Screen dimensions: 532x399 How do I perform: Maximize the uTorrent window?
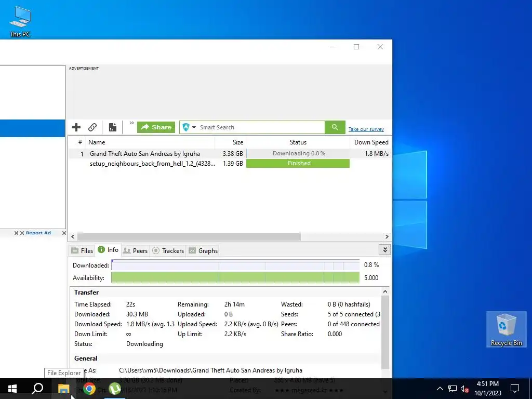coord(356,47)
